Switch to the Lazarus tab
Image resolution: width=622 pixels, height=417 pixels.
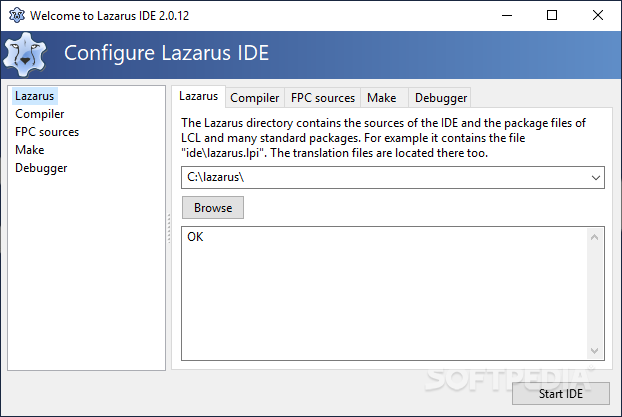[x=198, y=96]
